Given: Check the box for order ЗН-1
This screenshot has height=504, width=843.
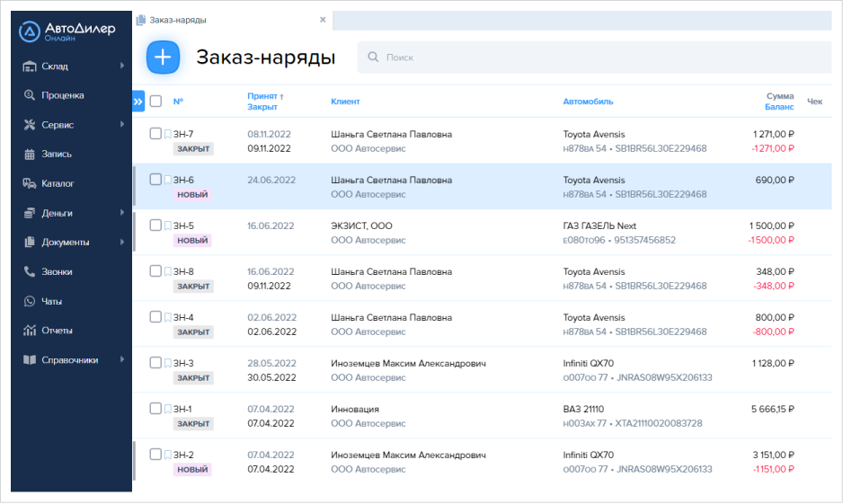Looking at the screenshot, I should (155, 409).
